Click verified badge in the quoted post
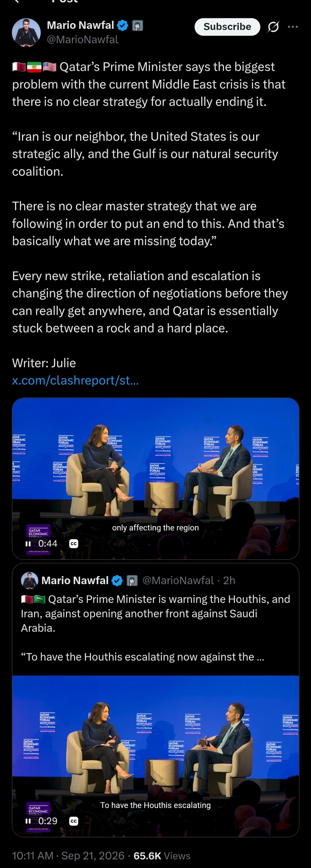This screenshot has height=868, width=311. (117, 580)
